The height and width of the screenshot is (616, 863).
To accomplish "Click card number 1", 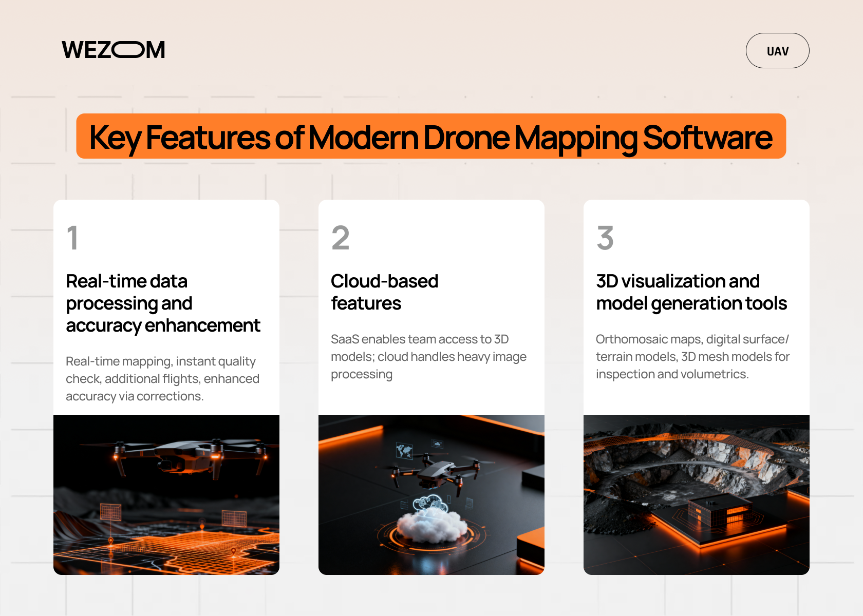I will point(72,238).
